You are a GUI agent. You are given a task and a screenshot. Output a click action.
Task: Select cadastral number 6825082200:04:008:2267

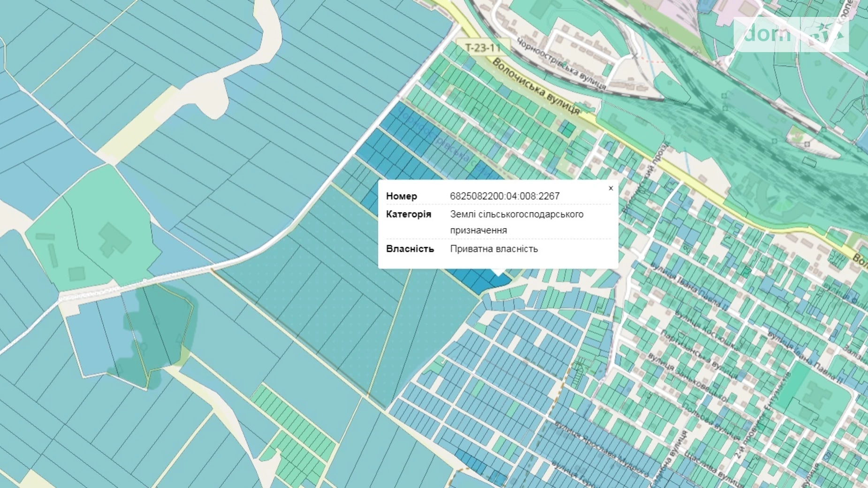[x=504, y=196]
